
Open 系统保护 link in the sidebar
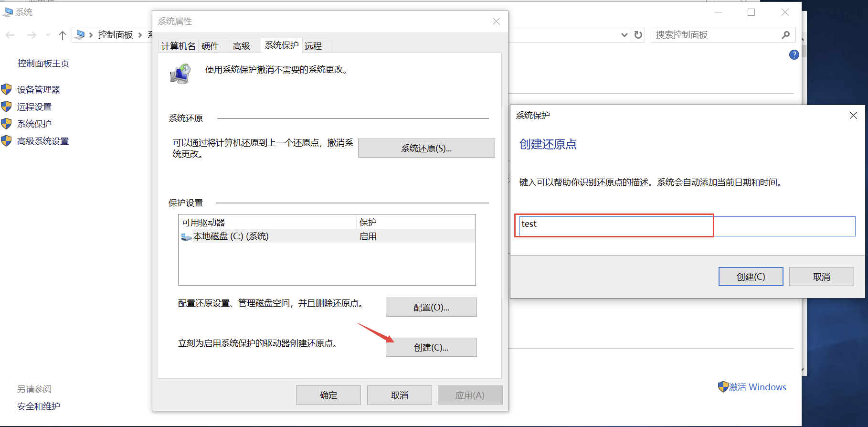[34, 124]
